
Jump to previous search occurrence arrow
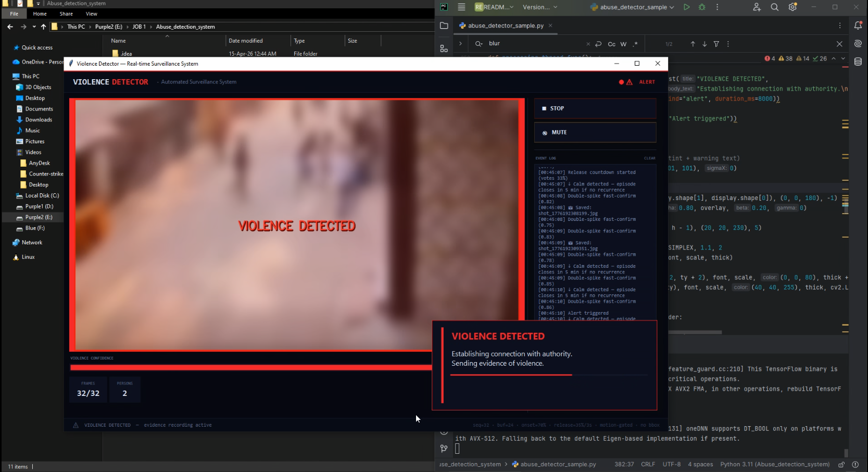click(693, 44)
